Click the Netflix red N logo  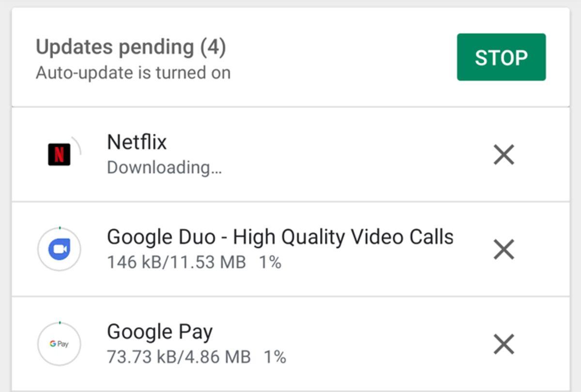pos(58,154)
